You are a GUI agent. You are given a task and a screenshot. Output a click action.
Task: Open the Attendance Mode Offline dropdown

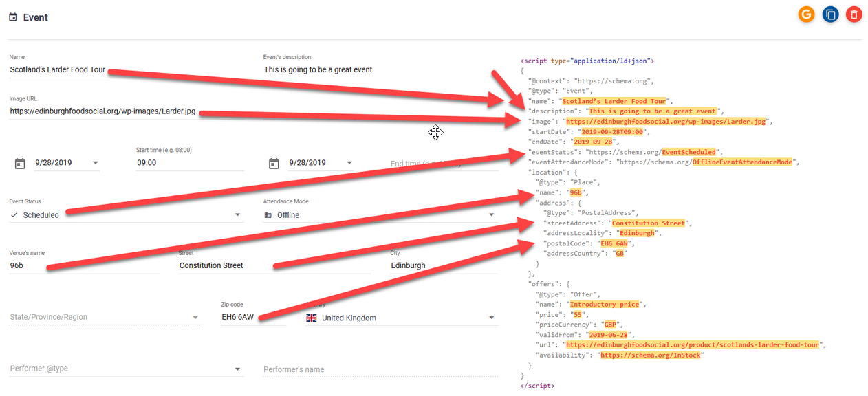(x=380, y=214)
